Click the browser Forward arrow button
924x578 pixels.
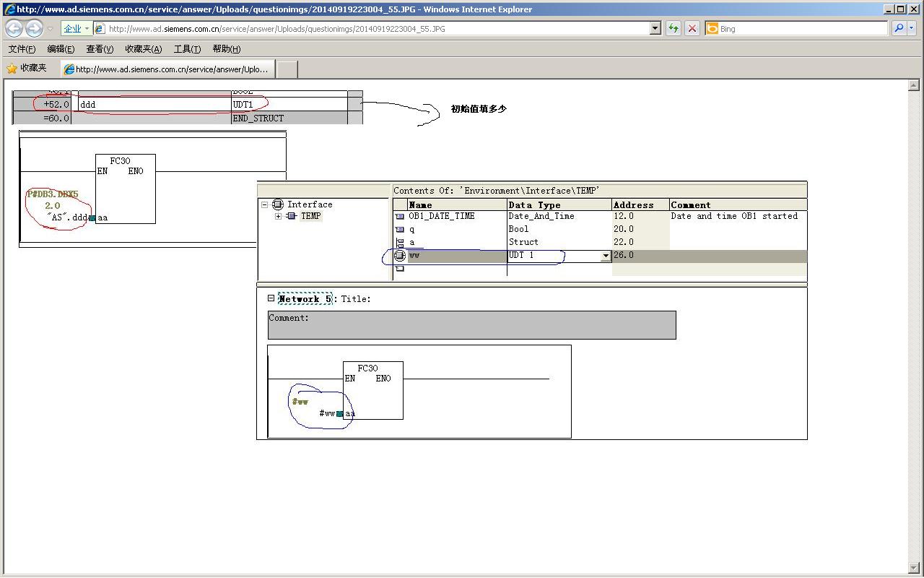[x=34, y=29]
